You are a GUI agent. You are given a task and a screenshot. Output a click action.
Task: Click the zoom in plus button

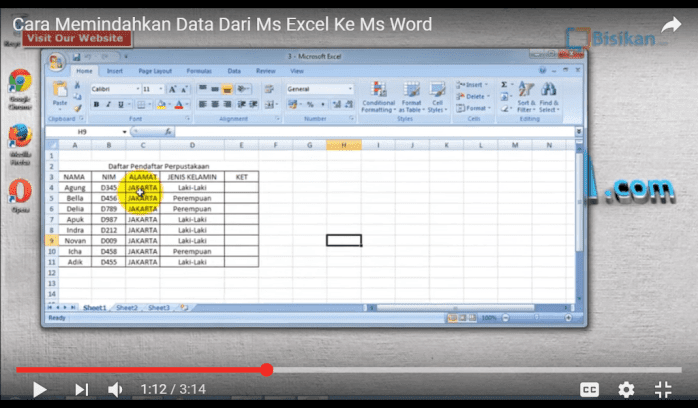pyautogui.click(x=568, y=318)
